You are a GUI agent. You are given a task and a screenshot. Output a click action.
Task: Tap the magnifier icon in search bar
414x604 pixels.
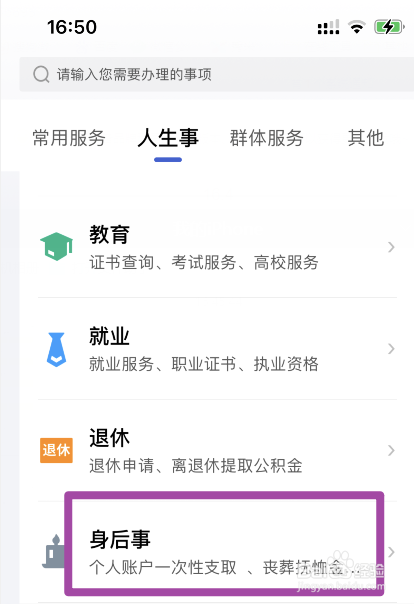(41, 74)
